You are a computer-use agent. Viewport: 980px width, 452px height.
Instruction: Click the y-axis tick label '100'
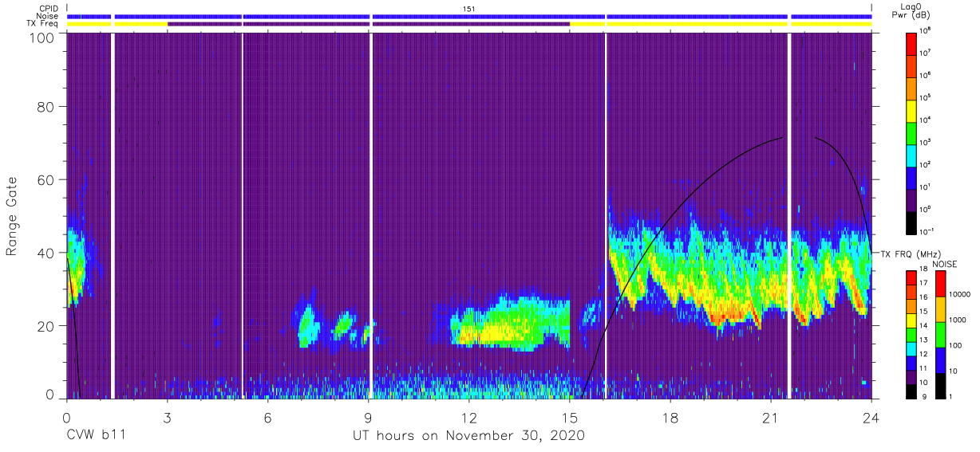tap(42, 37)
